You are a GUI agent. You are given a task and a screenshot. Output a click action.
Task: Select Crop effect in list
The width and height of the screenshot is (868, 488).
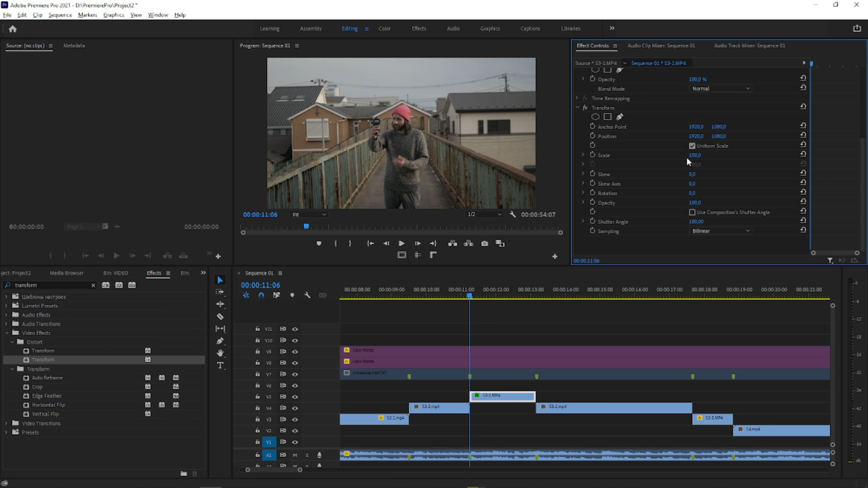click(x=37, y=387)
